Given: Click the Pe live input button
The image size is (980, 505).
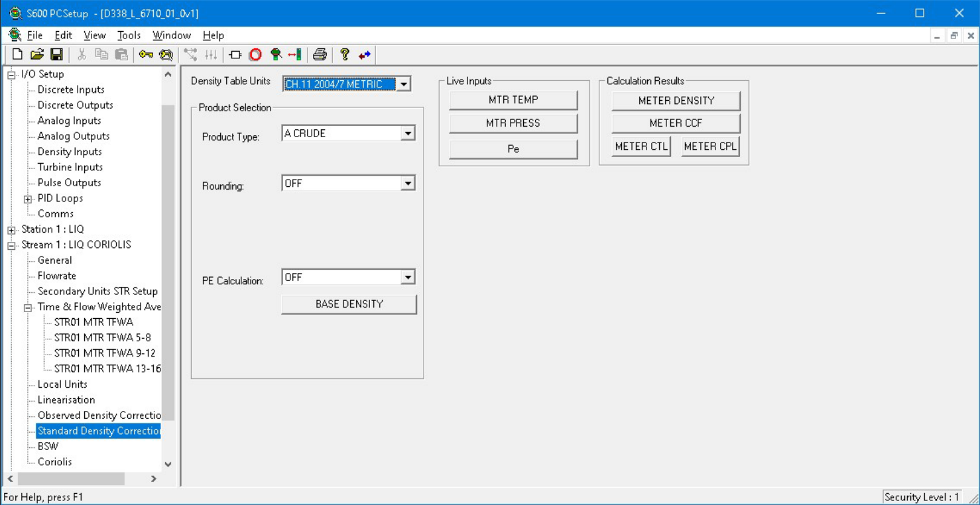Looking at the screenshot, I should [x=513, y=149].
